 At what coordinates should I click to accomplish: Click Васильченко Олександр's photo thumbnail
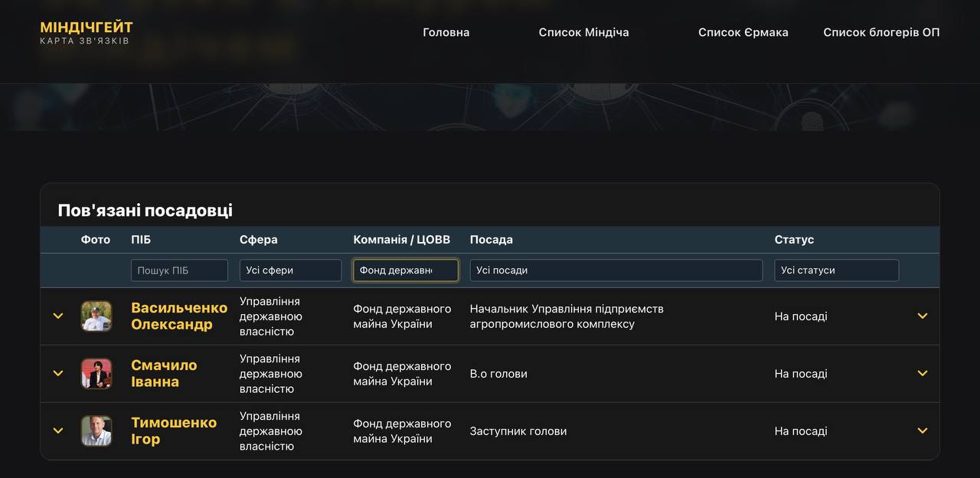[96, 316]
